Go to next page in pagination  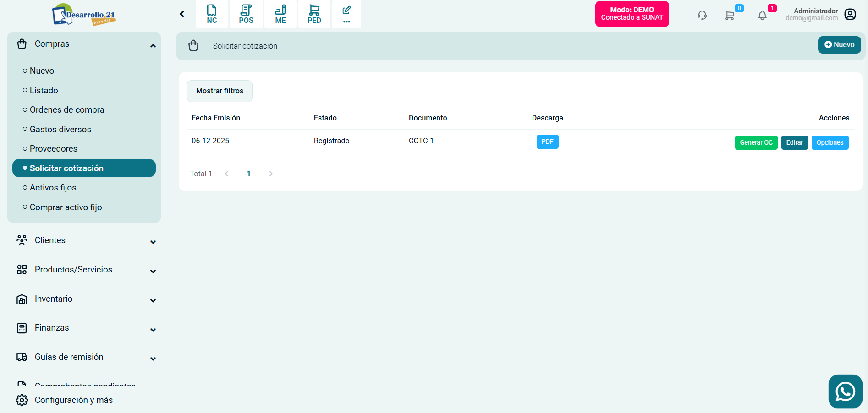click(271, 174)
